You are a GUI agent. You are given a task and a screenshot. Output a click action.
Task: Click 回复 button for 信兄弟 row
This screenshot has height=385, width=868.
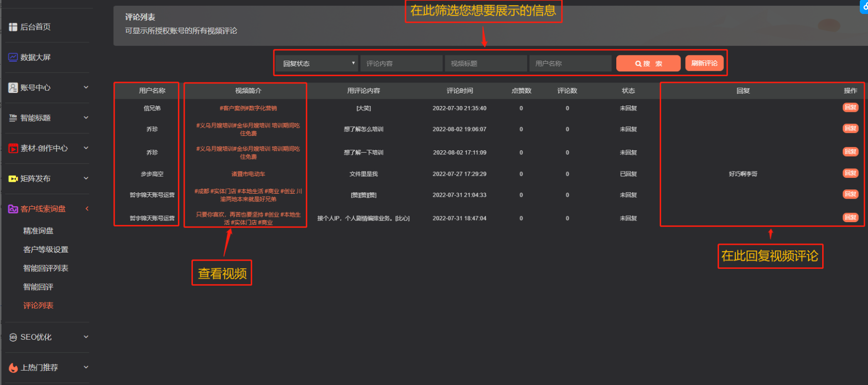pos(850,107)
